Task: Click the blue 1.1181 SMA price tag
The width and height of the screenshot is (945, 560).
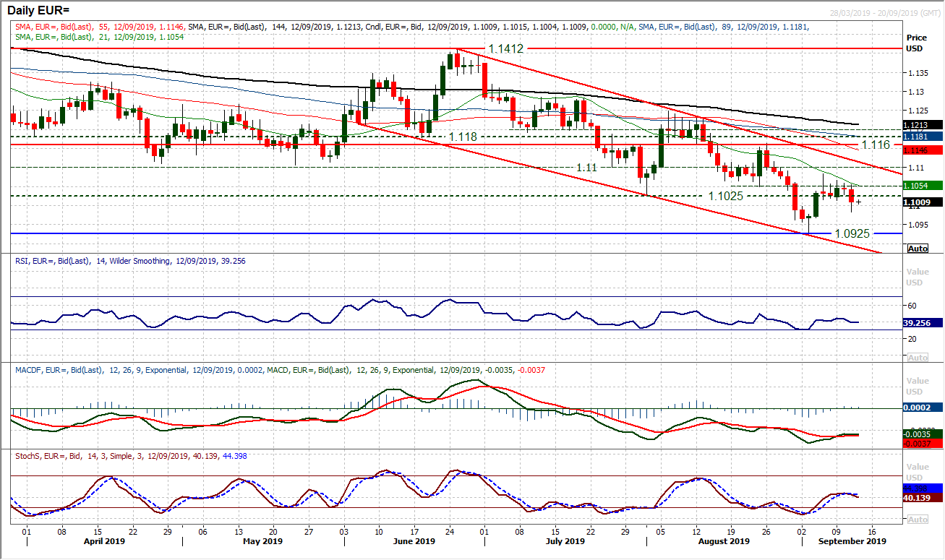Action: click(x=923, y=135)
